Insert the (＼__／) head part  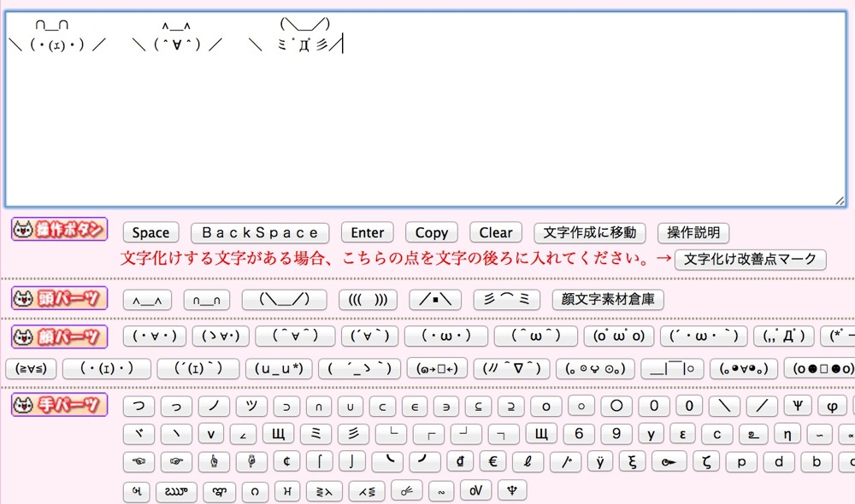284,300
